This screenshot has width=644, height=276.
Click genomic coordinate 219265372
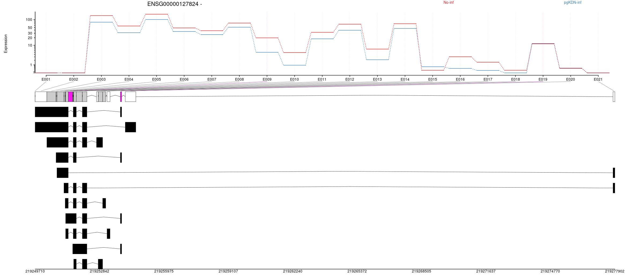tap(357, 271)
